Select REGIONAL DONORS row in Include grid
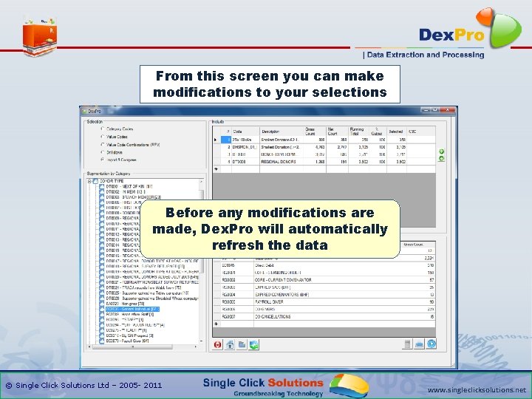This screenshot has height=399, width=532. click(324, 162)
